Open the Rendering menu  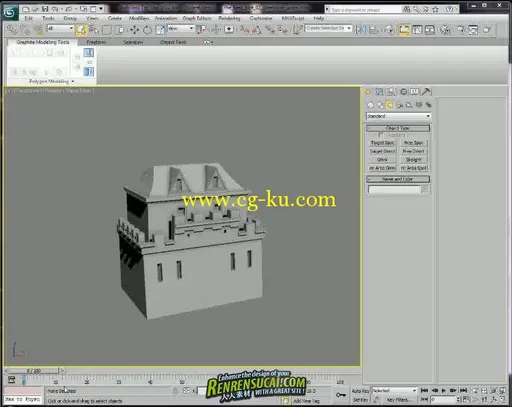click(x=229, y=18)
